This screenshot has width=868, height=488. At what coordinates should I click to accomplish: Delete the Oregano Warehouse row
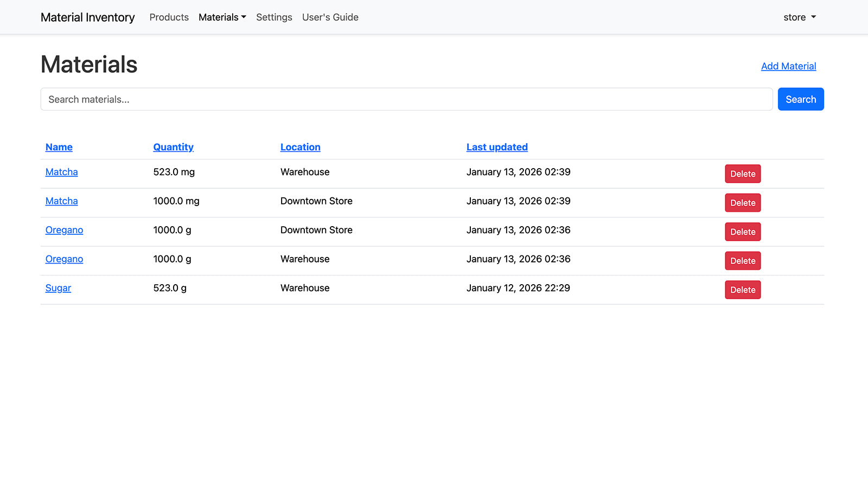742,261
